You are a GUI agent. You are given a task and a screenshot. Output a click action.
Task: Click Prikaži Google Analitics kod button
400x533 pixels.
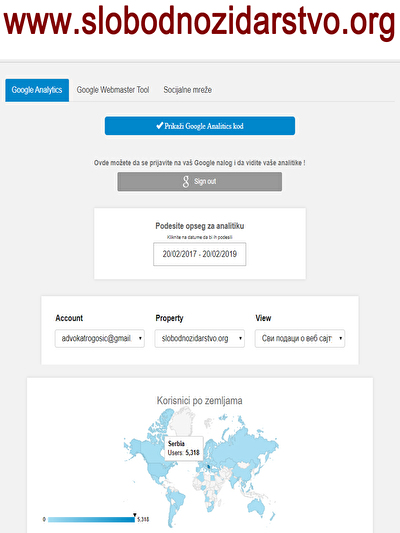[x=200, y=126]
